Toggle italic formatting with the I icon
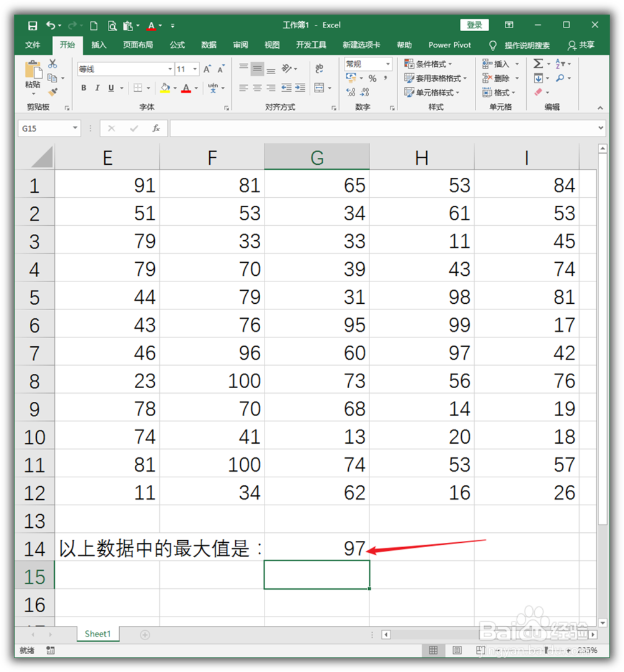This screenshot has width=624, height=672. point(97,88)
